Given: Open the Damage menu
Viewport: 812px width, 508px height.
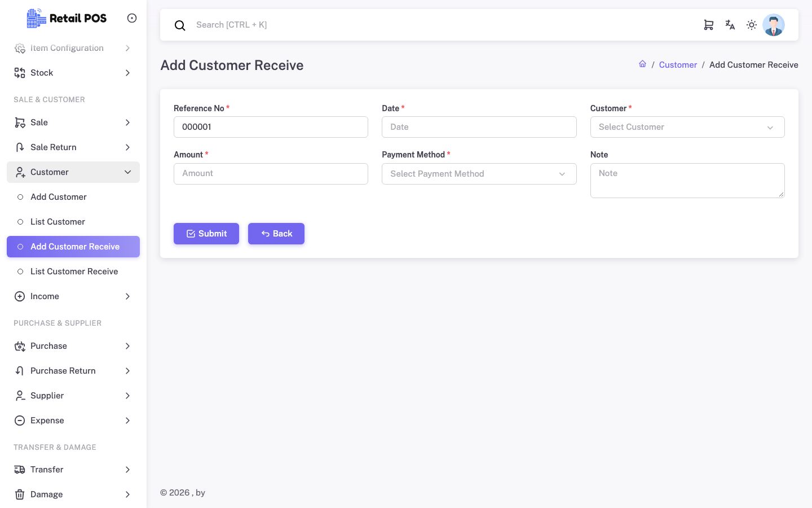Looking at the screenshot, I should coord(73,494).
